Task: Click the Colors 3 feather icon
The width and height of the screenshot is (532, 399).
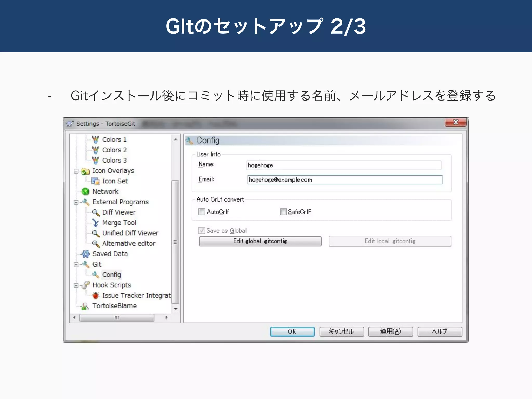Action: [x=96, y=160]
